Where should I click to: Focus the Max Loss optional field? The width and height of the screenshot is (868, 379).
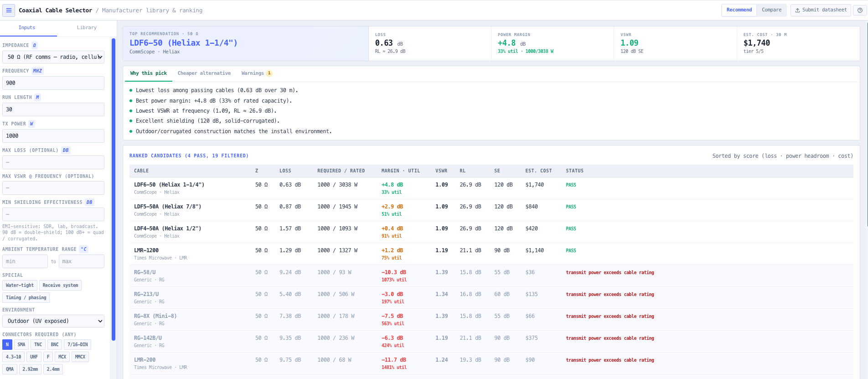click(53, 162)
